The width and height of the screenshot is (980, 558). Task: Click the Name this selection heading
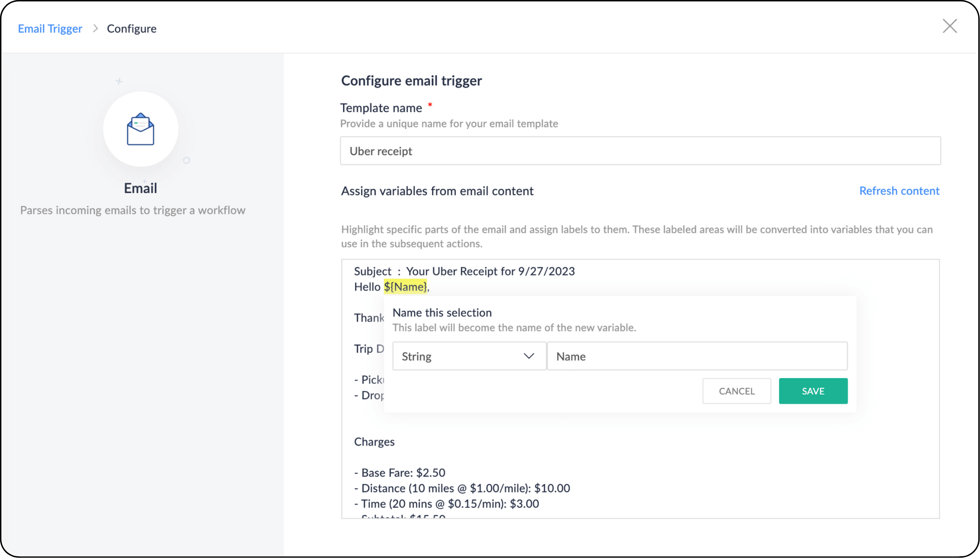coord(442,312)
